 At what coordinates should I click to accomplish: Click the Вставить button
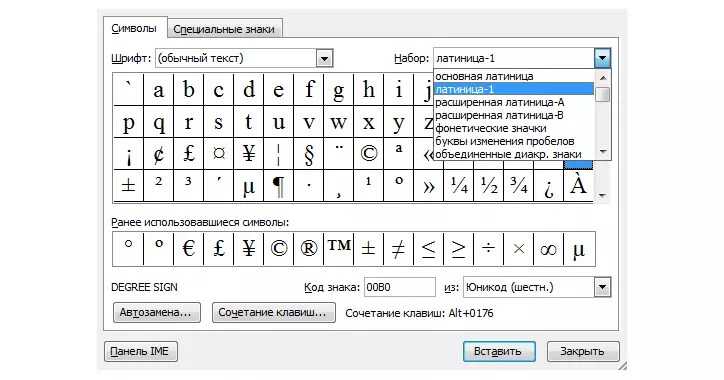499,351
